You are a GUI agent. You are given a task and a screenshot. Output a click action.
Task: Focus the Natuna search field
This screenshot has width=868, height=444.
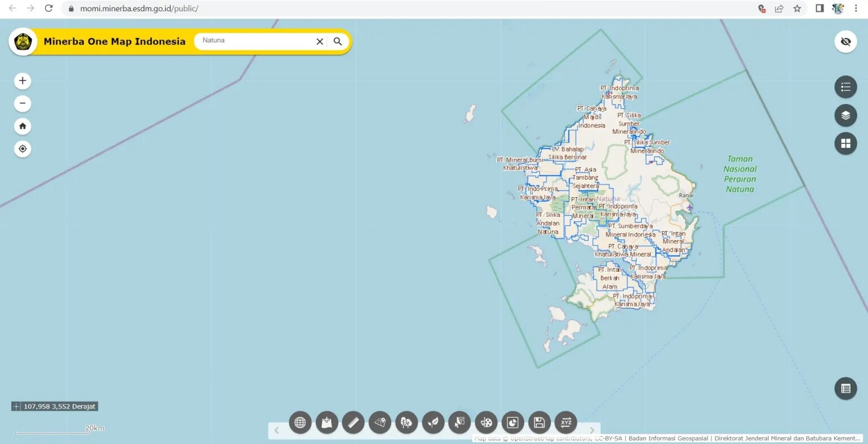click(x=255, y=41)
